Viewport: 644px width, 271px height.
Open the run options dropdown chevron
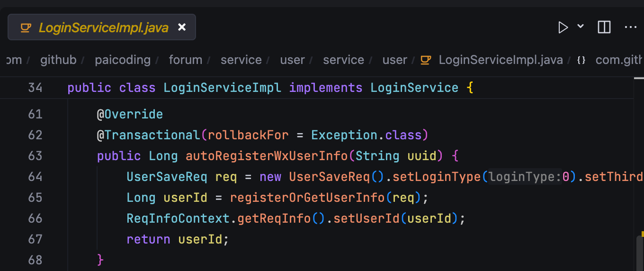581,27
